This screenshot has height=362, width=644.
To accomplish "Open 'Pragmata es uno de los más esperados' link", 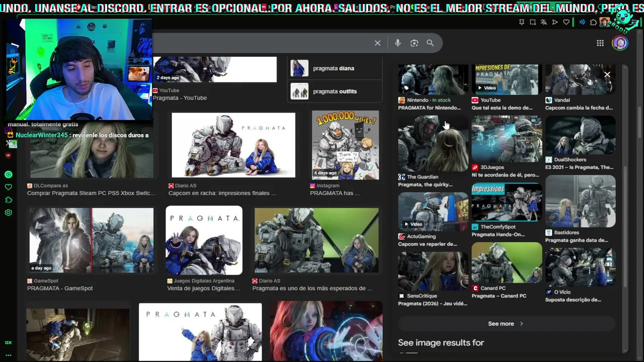I will [x=312, y=289].
